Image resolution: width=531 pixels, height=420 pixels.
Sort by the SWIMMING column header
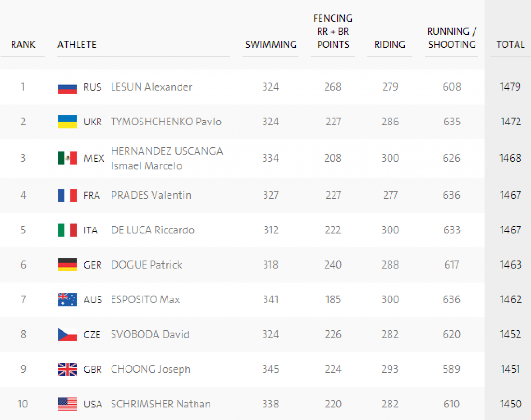pos(271,45)
